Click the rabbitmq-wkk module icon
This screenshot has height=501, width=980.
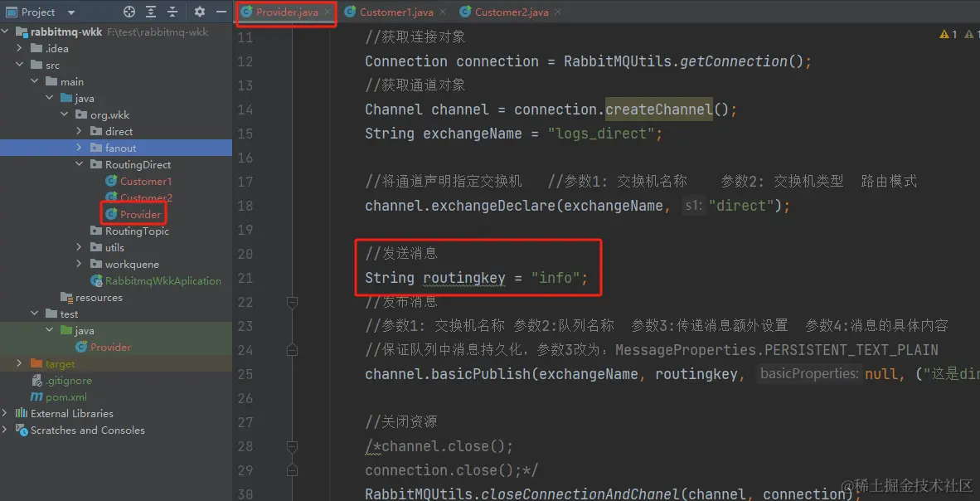[x=22, y=32]
